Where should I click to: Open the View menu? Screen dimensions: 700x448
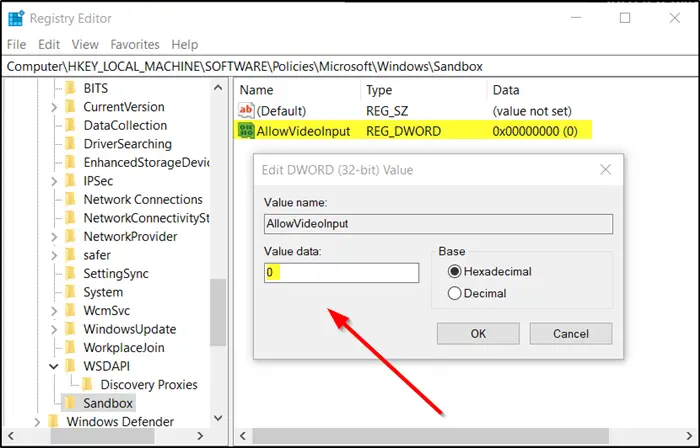pyautogui.click(x=85, y=45)
